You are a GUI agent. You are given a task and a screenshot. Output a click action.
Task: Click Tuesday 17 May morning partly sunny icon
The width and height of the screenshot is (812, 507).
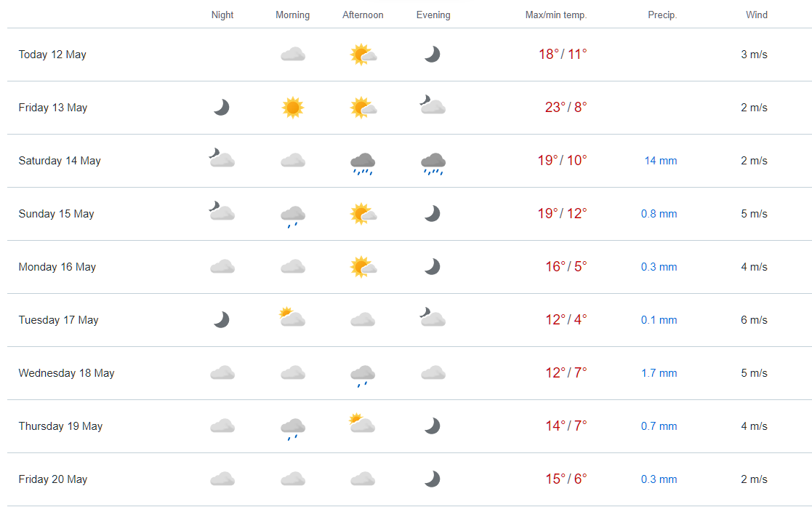[x=292, y=316]
